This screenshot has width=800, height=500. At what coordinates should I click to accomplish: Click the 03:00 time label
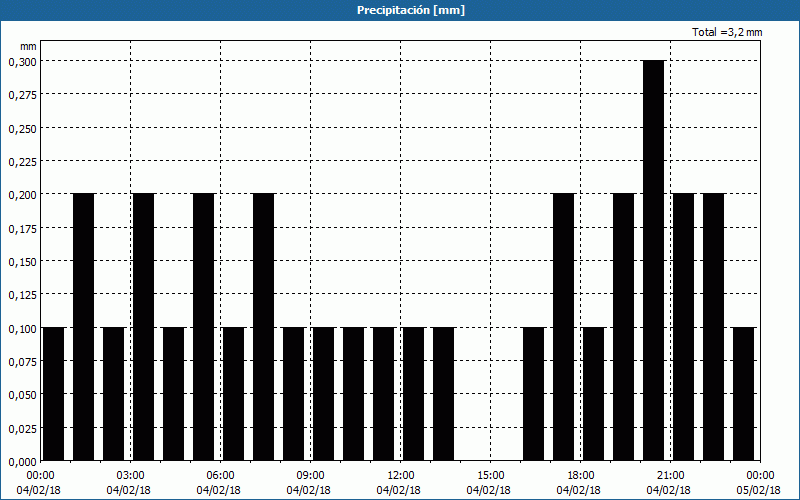[x=131, y=476]
